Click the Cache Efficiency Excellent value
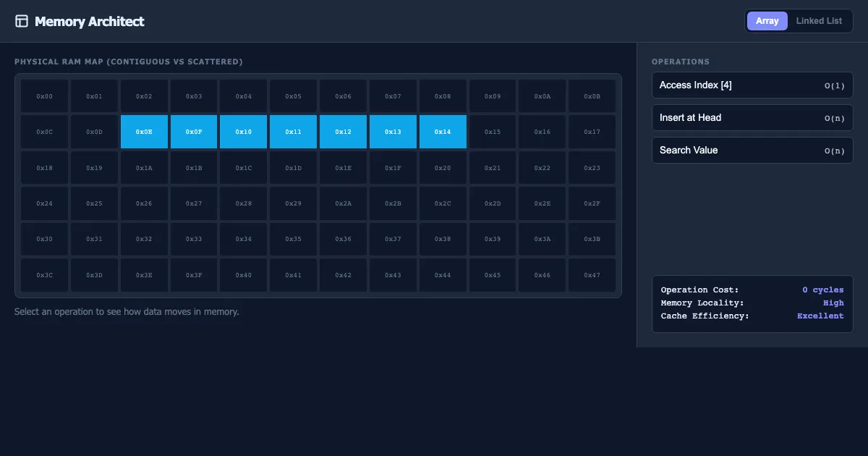The height and width of the screenshot is (456, 868). click(x=820, y=316)
